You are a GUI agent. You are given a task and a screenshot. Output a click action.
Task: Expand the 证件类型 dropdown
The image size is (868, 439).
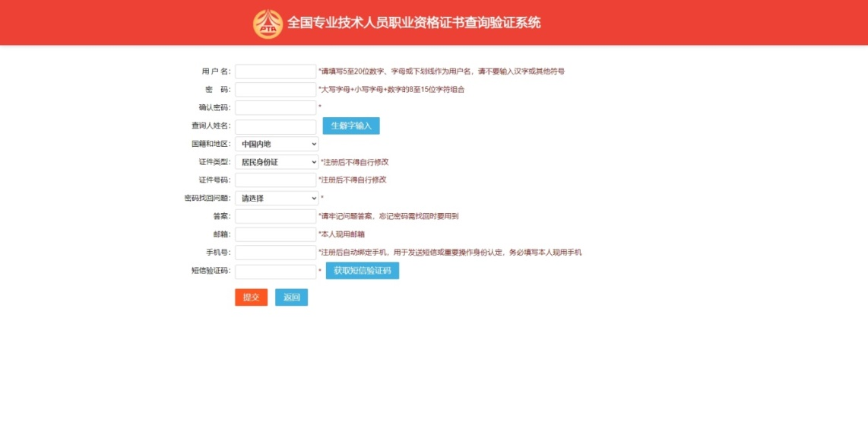277,162
